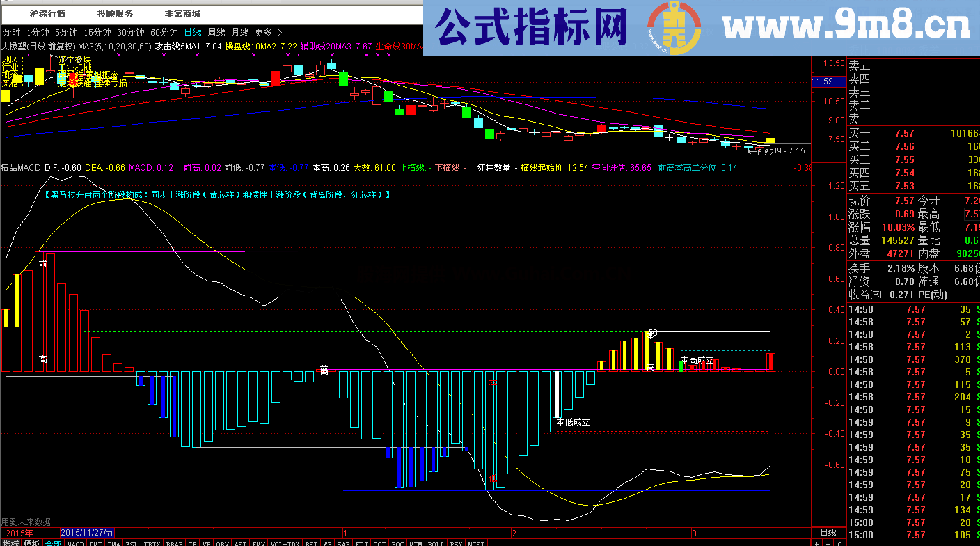Select the 全部 indicator filter tab

pyautogui.click(x=53, y=543)
